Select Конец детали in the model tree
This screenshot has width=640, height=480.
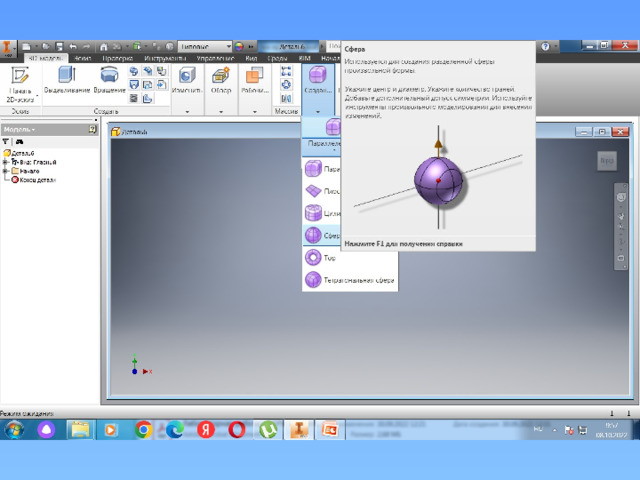tap(34, 179)
